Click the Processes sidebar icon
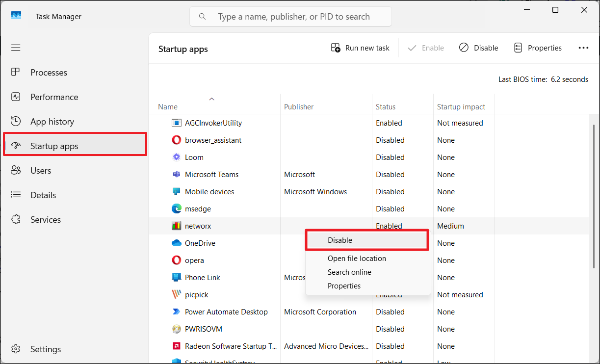This screenshot has width=600, height=364. click(16, 72)
